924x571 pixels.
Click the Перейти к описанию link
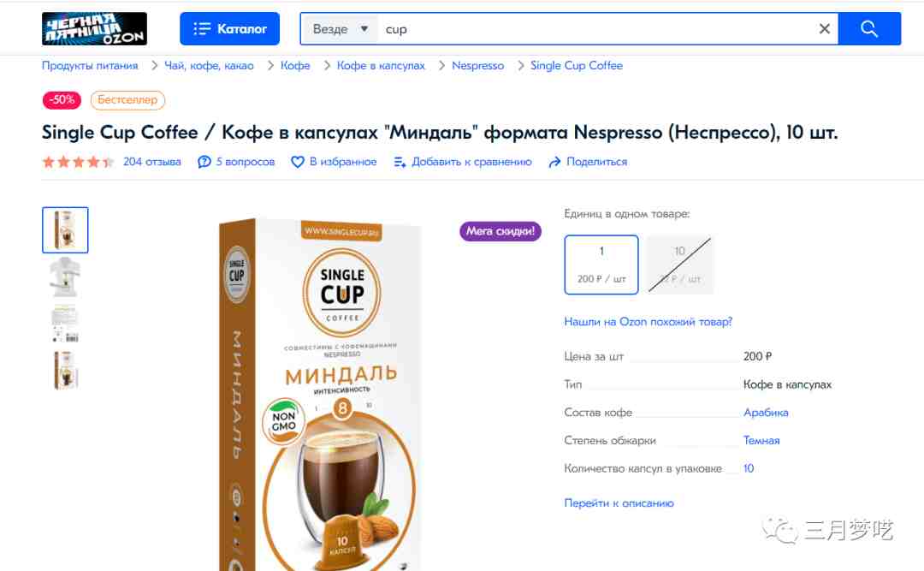click(x=619, y=503)
